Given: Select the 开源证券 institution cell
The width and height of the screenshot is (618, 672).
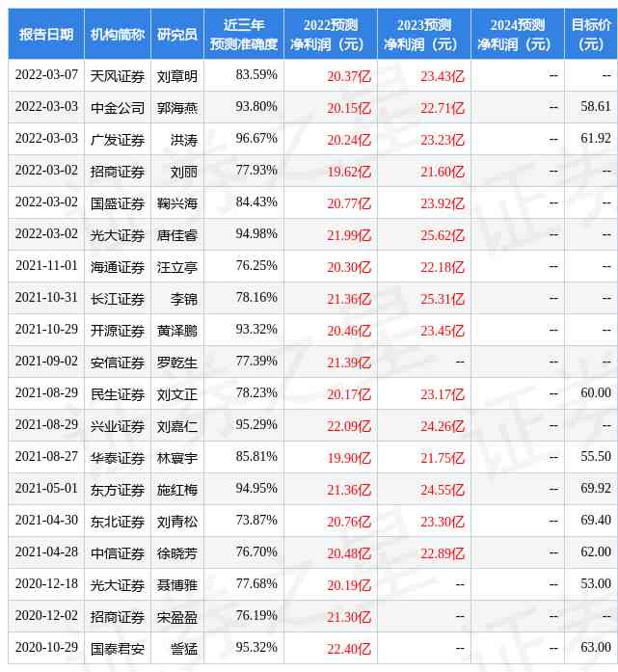Looking at the screenshot, I should 118,331.
